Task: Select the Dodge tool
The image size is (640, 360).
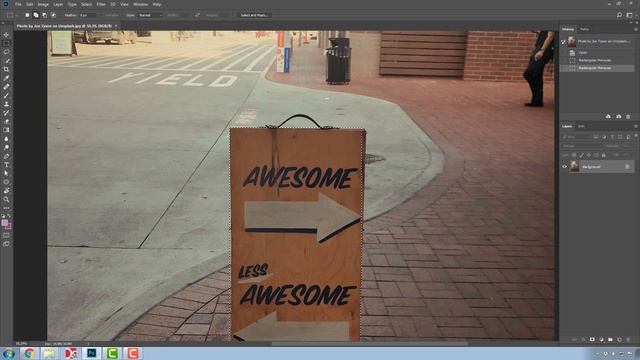Action: [x=6, y=147]
